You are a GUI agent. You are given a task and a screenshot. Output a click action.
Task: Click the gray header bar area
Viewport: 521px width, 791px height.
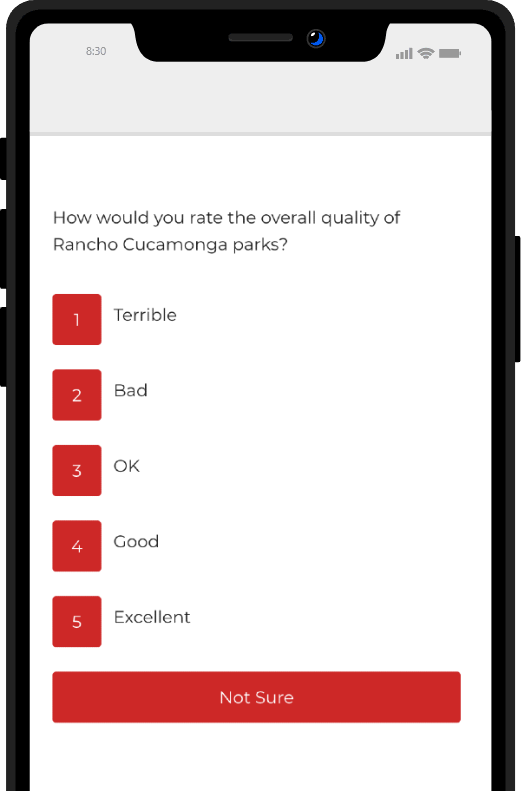pyautogui.click(x=261, y=98)
